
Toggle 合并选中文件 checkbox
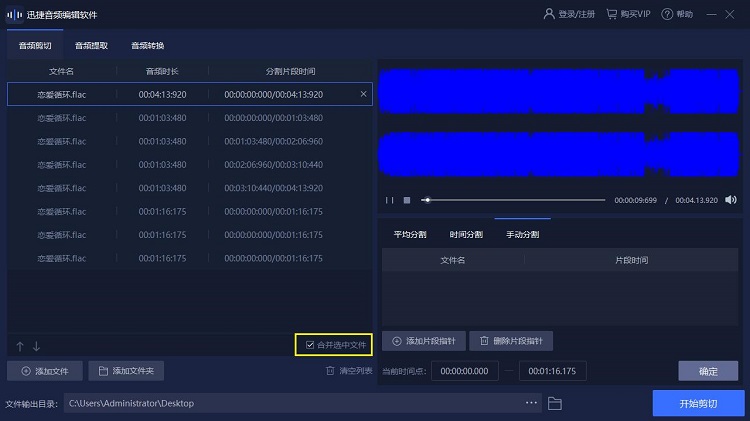311,345
